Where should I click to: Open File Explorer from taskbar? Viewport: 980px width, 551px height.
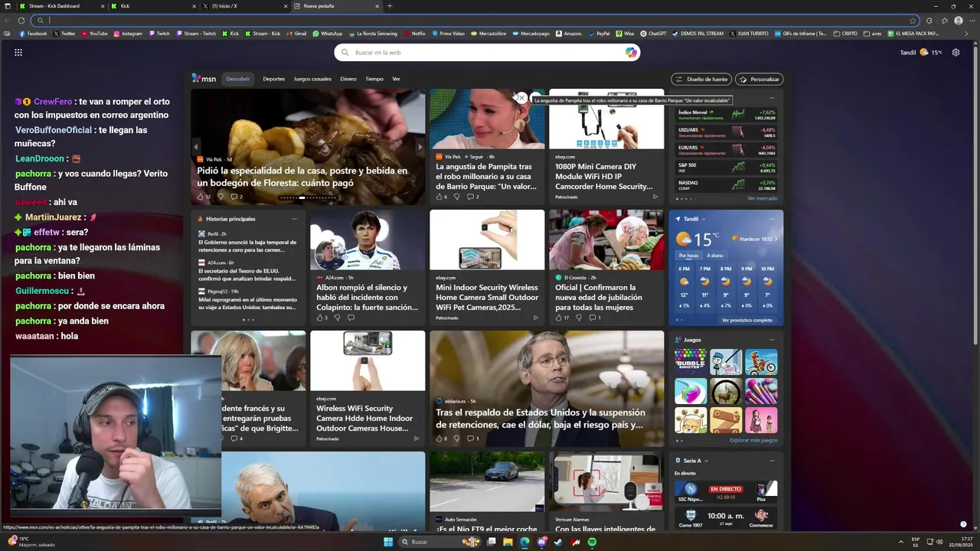click(508, 542)
